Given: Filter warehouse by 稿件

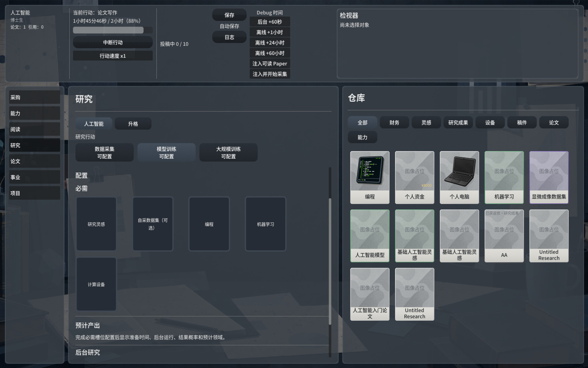Looking at the screenshot, I should pyautogui.click(x=522, y=122).
